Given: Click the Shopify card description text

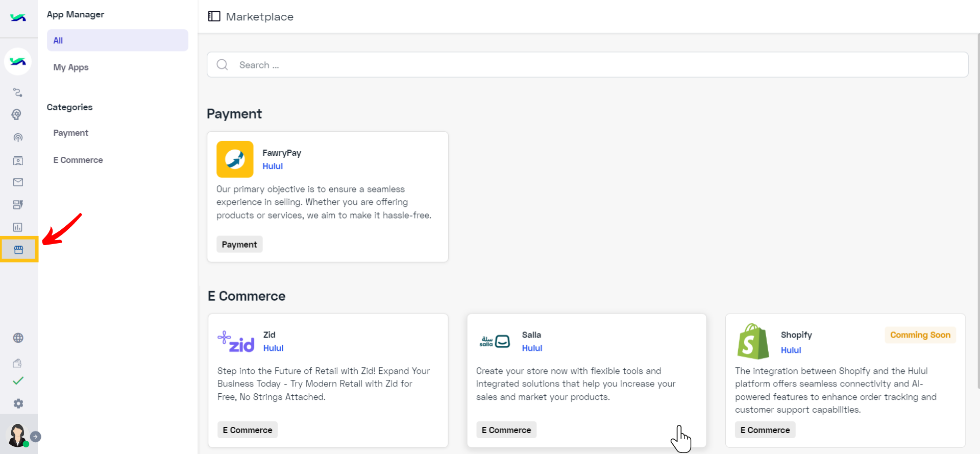Looking at the screenshot, I should [x=836, y=390].
